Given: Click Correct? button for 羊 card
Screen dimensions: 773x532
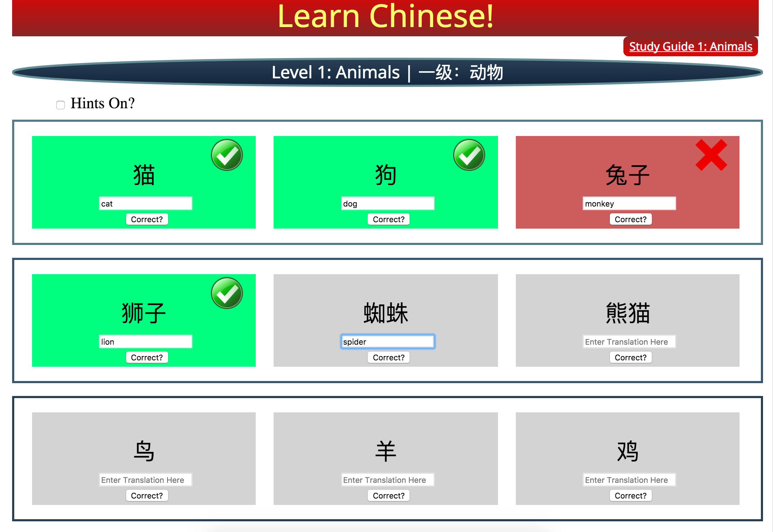Looking at the screenshot, I should [x=388, y=495].
